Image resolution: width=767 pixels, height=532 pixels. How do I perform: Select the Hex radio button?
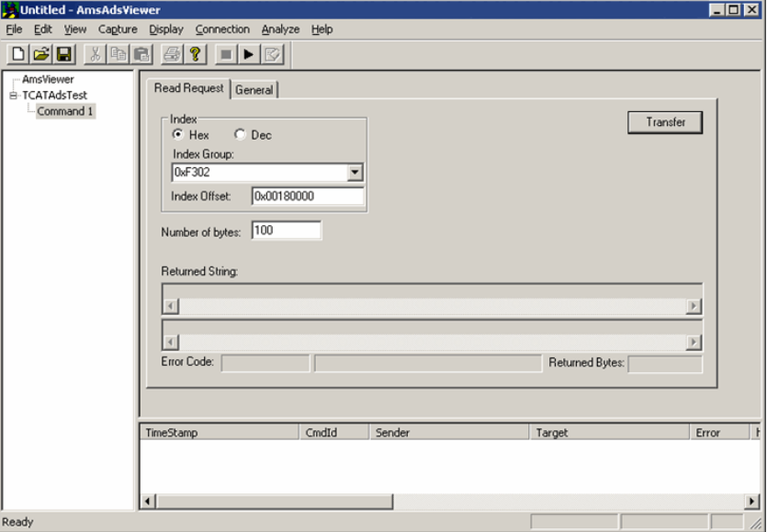coord(178,134)
